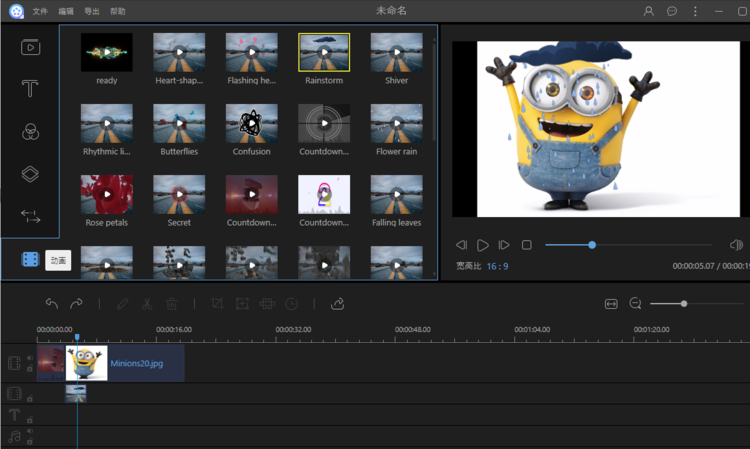Click the zoom-frame tool with plus sign

pos(242,304)
